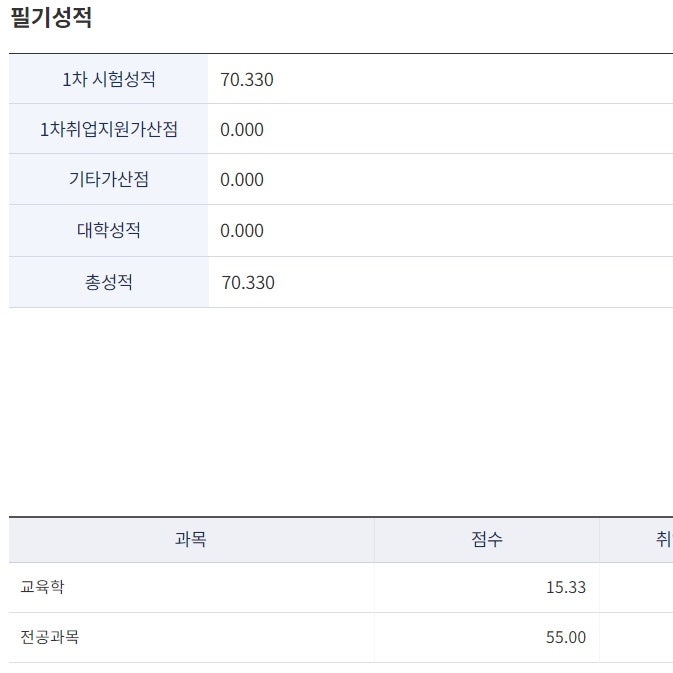Click the 1차 시험성적 value 70.330

click(247, 80)
